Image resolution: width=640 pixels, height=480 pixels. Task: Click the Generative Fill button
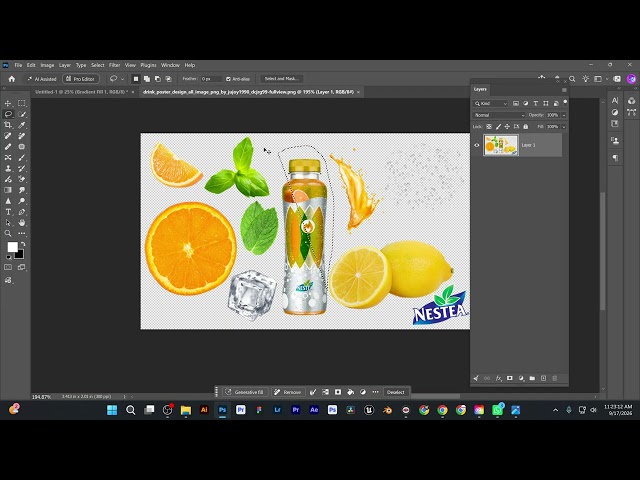pos(245,392)
